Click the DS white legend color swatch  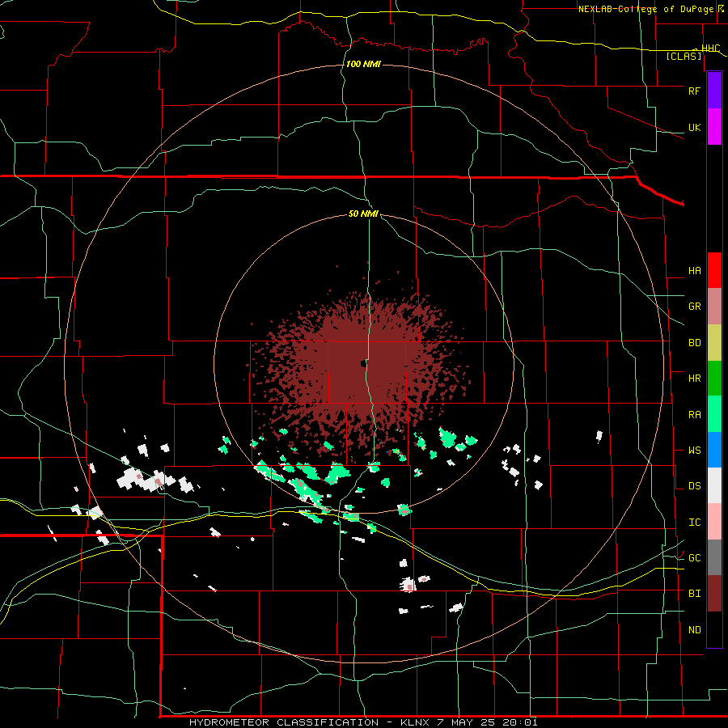tap(714, 485)
